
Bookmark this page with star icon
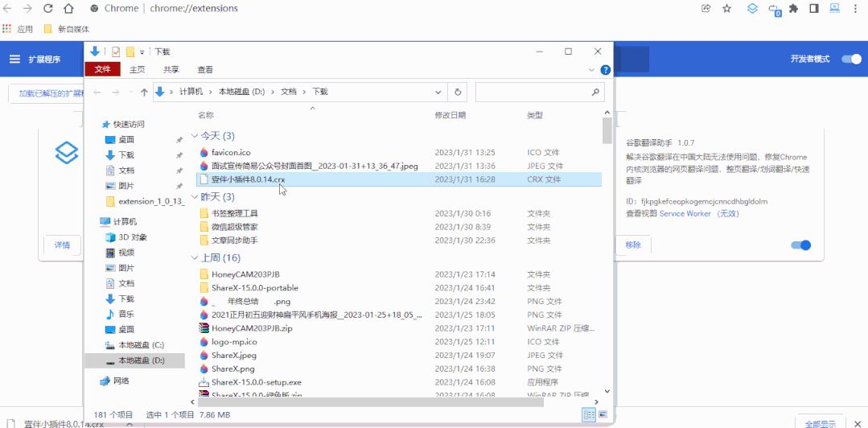pyautogui.click(x=727, y=8)
